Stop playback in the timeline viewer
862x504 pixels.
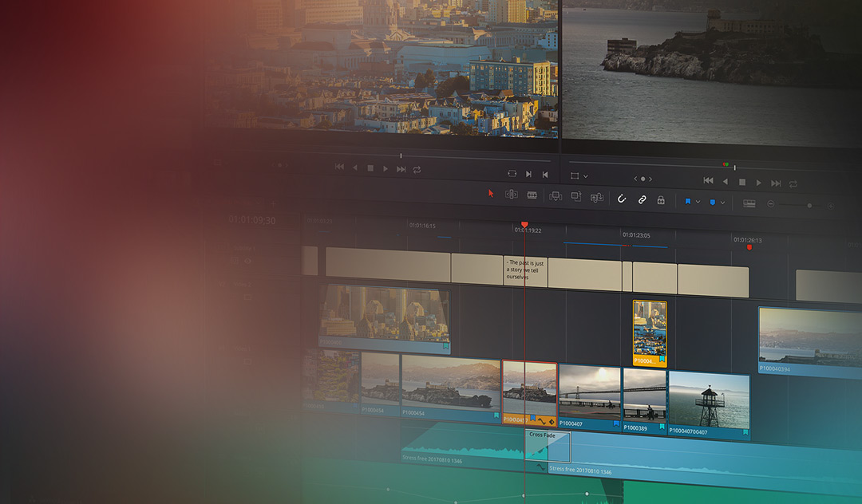click(x=742, y=182)
